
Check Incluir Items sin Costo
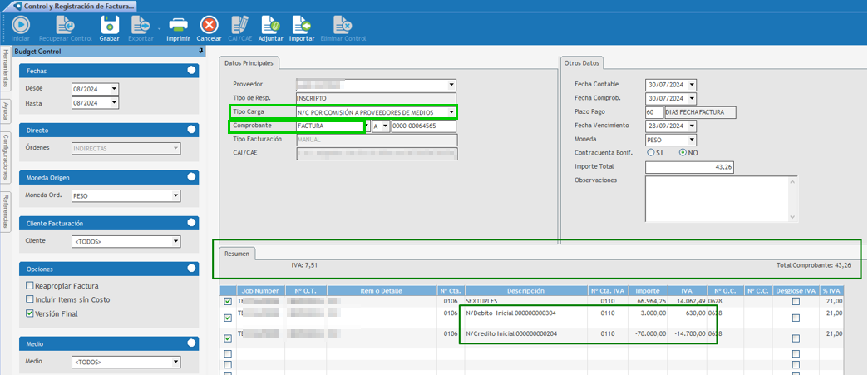coord(29,299)
